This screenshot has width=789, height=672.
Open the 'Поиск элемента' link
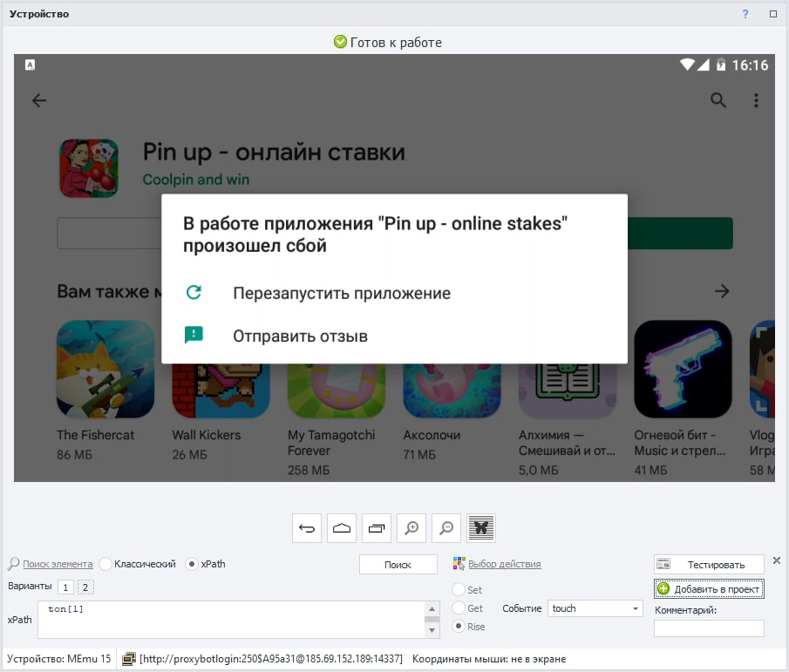coord(58,565)
